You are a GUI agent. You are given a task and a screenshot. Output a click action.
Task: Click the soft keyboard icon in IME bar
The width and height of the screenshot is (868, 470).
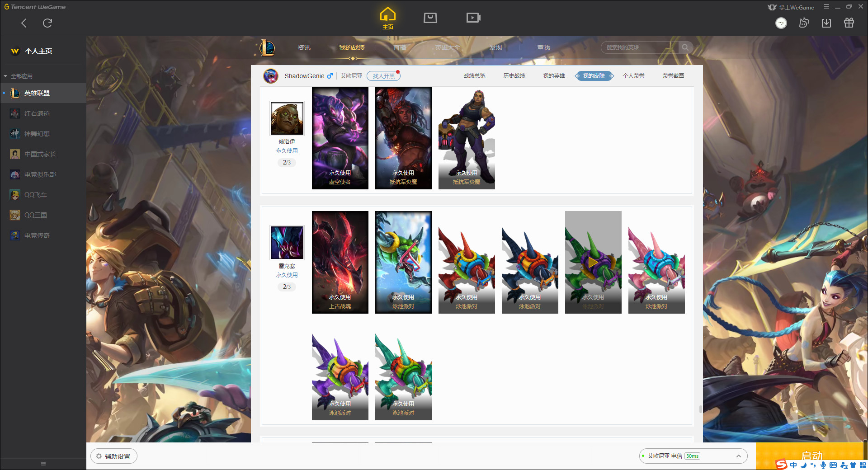833,465
